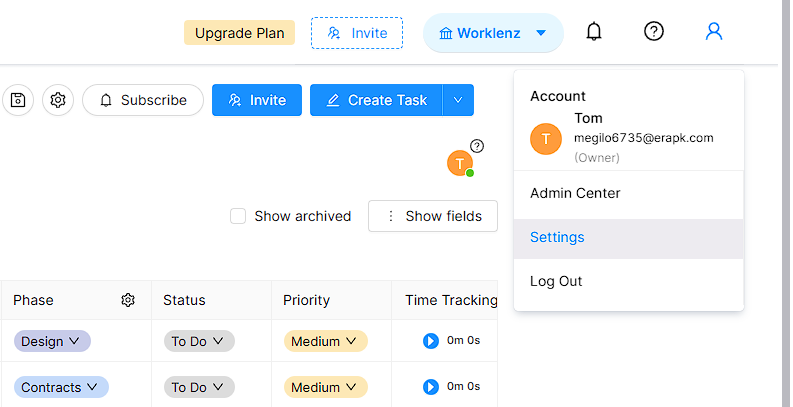The width and height of the screenshot is (793, 407).
Task: Click the Show fields button
Action: click(x=433, y=216)
